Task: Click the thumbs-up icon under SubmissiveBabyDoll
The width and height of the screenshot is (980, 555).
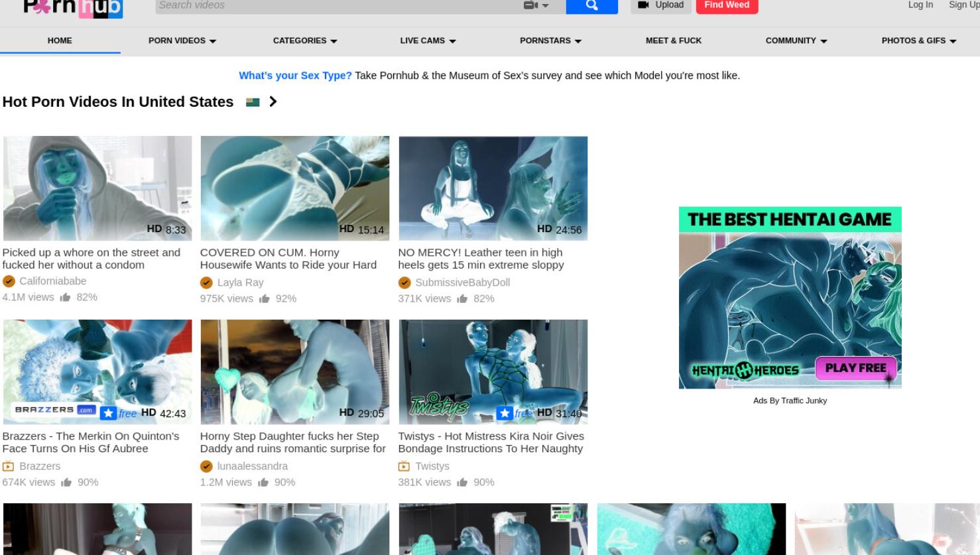Action: coord(462,299)
